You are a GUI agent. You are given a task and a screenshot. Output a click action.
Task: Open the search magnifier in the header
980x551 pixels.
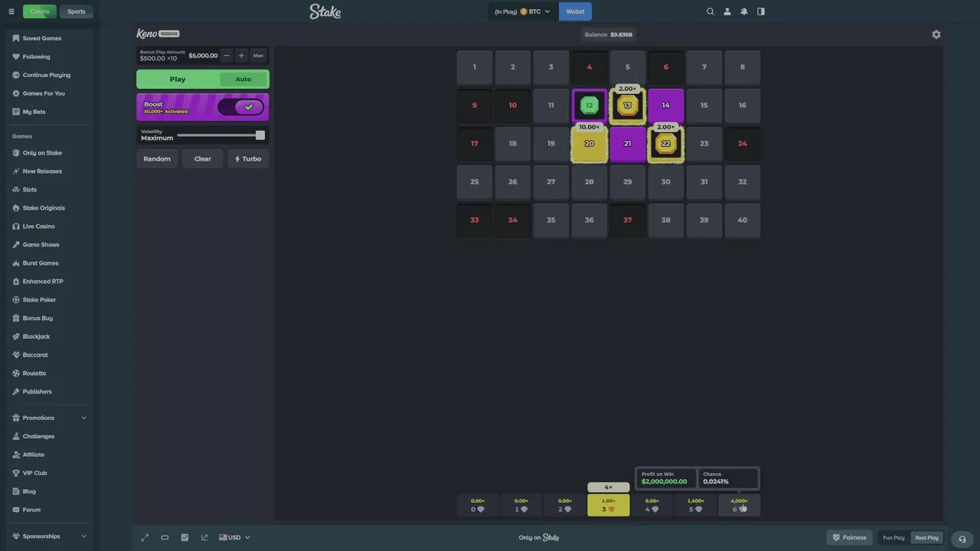pos(710,11)
